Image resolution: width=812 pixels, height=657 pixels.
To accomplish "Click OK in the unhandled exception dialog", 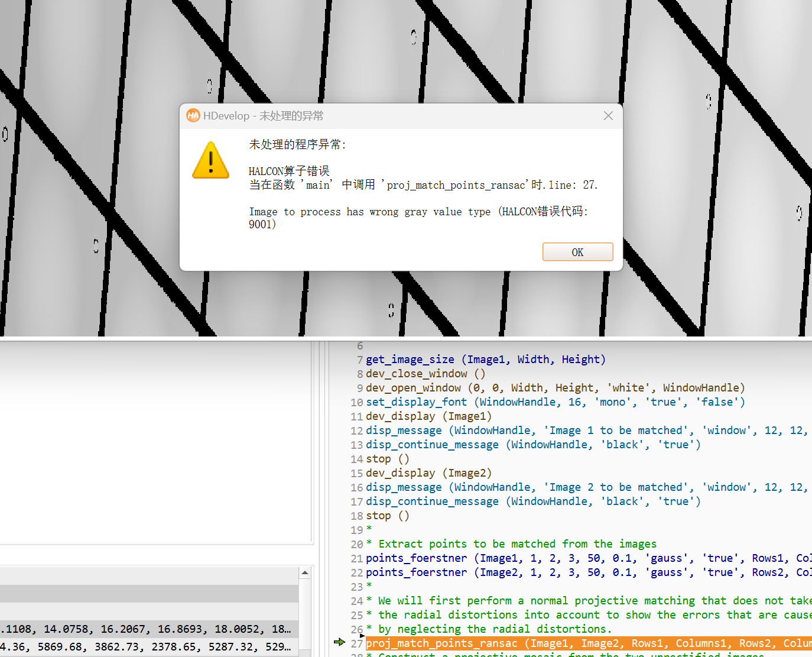I will tap(577, 252).
